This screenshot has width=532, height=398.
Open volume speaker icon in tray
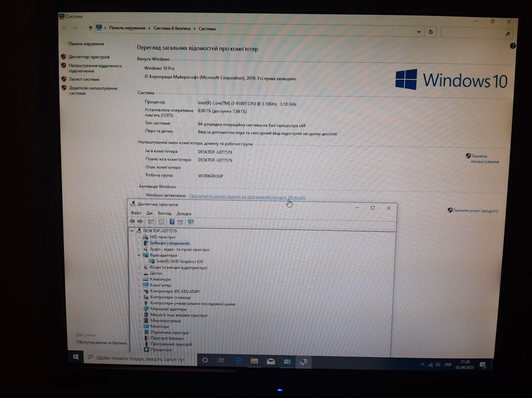[x=438, y=365]
